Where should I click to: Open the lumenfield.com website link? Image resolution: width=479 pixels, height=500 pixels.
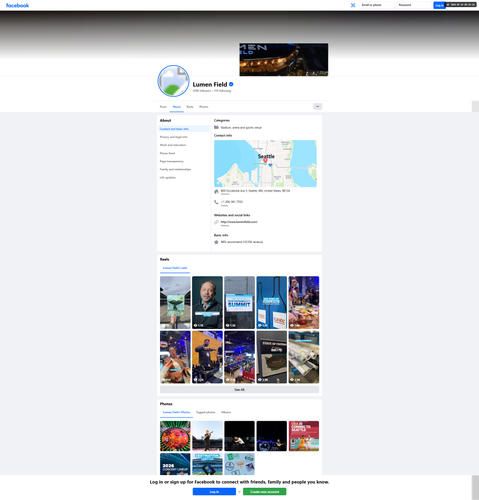coord(239,222)
